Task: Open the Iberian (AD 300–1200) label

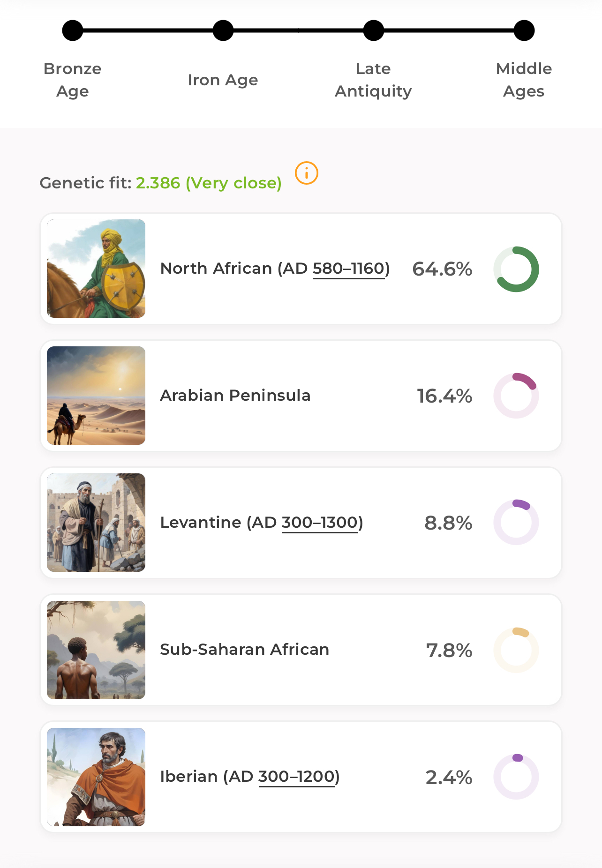Action: (250, 777)
